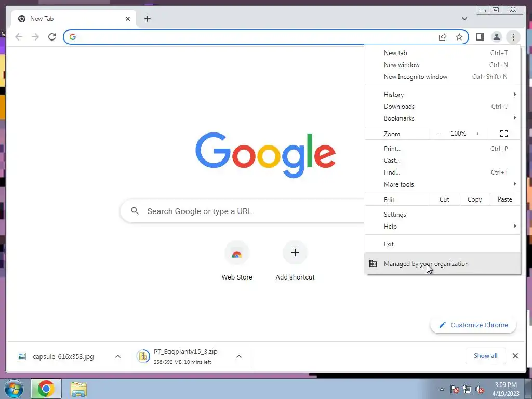Screen dimensions: 532x399
Task: Select Find... from the menu
Action: (x=443, y=172)
